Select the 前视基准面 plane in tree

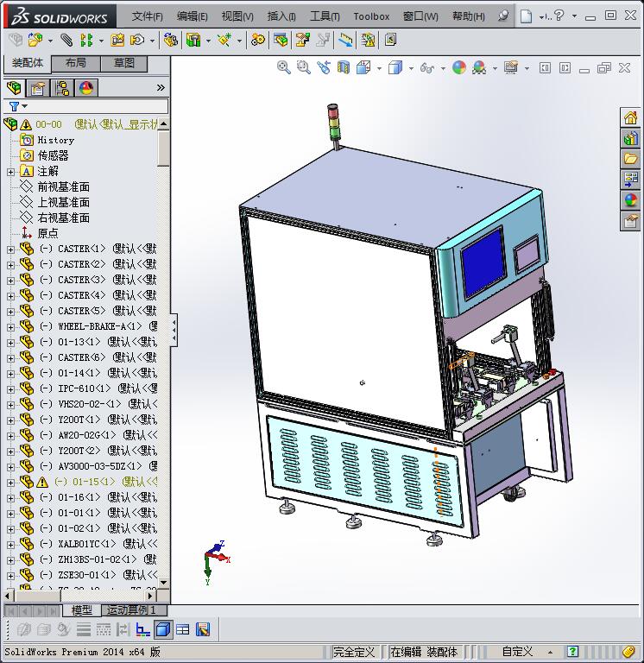[x=63, y=186]
